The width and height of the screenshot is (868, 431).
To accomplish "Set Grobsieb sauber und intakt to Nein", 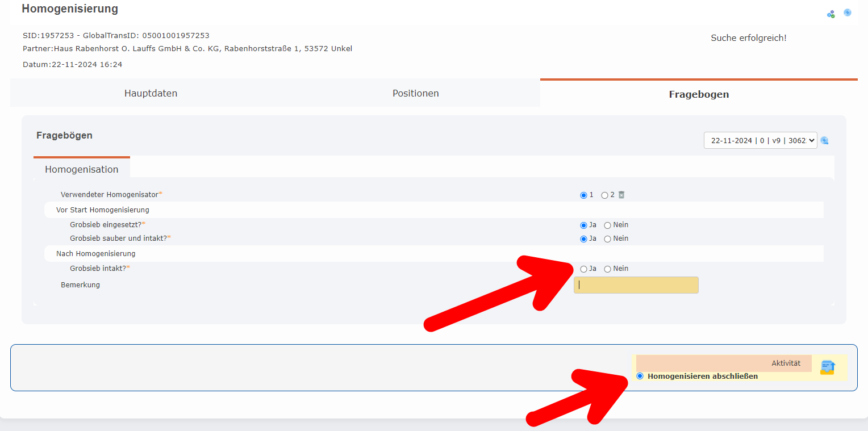I will (x=607, y=239).
